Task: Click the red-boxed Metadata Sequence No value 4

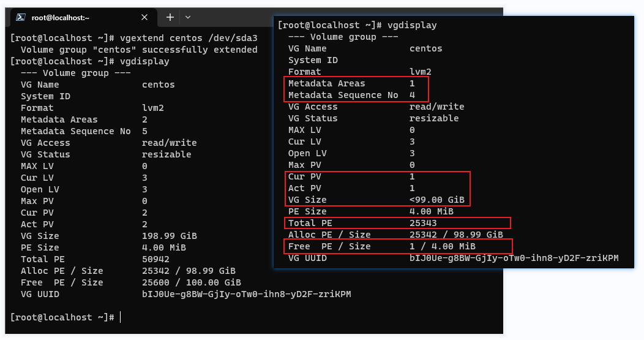Action: tap(413, 95)
